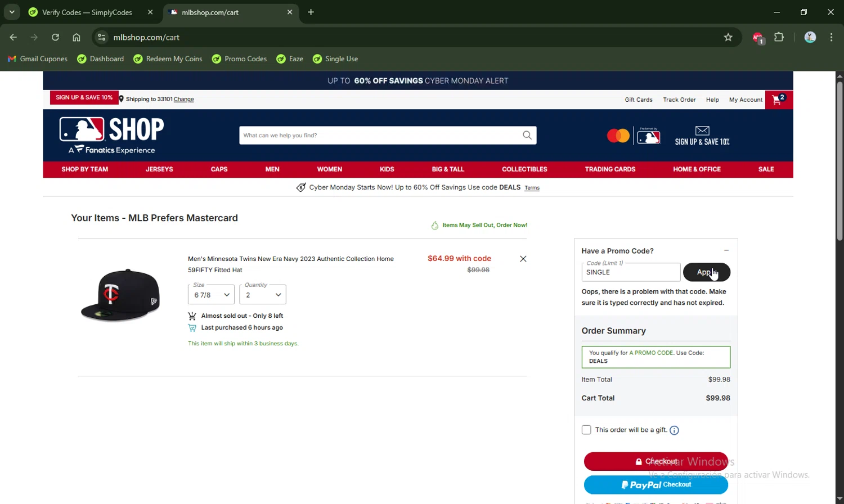Close the Verify Codes SimplyCodes tab
This screenshot has width=844, height=504.
[x=150, y=12]
